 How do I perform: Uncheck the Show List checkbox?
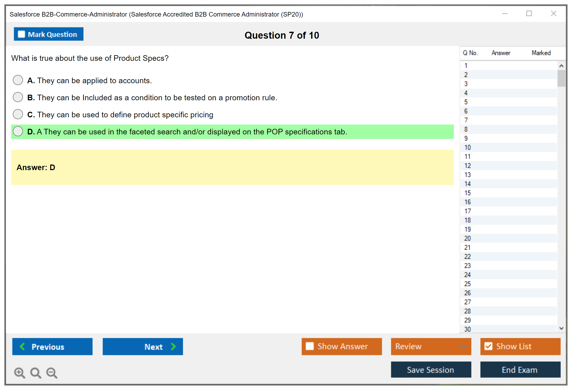coord(488,346)
